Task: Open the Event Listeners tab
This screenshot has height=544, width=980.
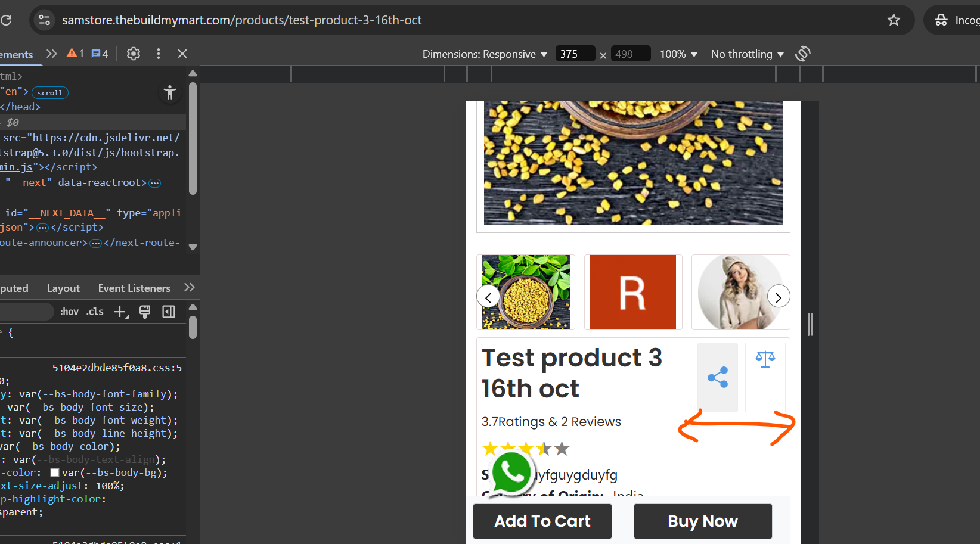Action: [x=134, y=288]
